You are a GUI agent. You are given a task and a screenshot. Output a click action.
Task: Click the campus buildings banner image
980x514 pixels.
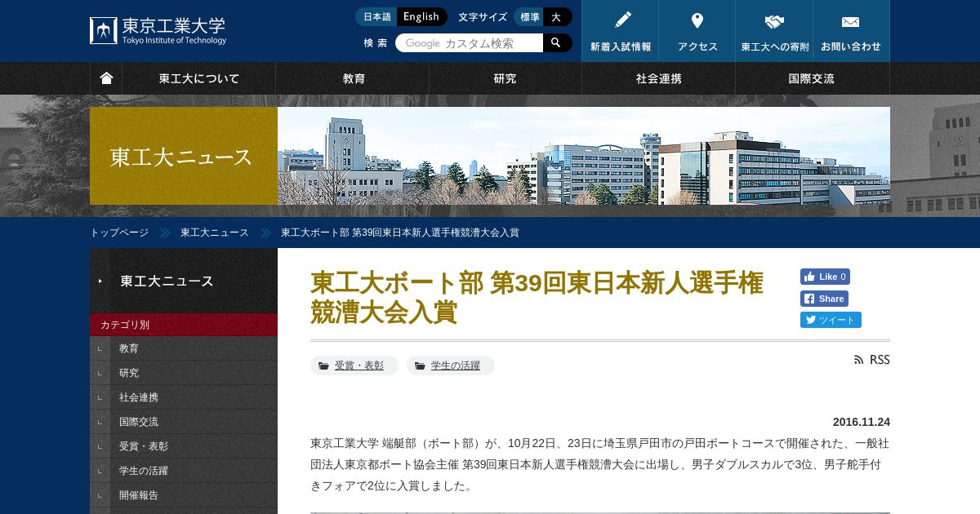(584, 156)
